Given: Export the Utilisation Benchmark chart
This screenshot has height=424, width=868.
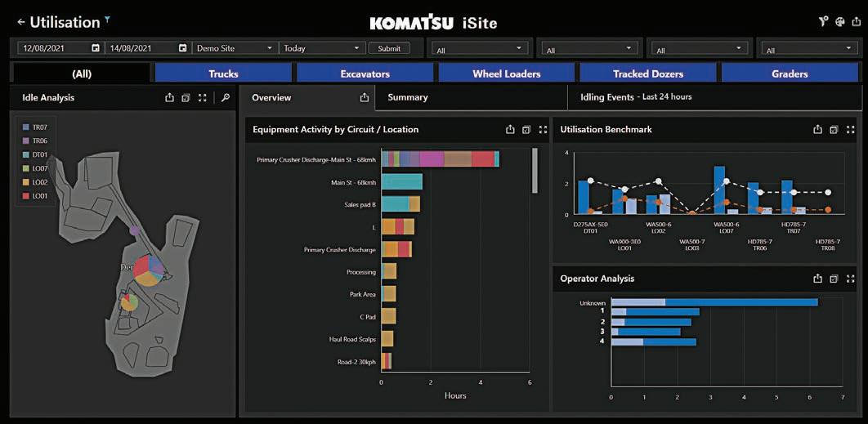Looking at the screenshot, I should coord(817,130).
